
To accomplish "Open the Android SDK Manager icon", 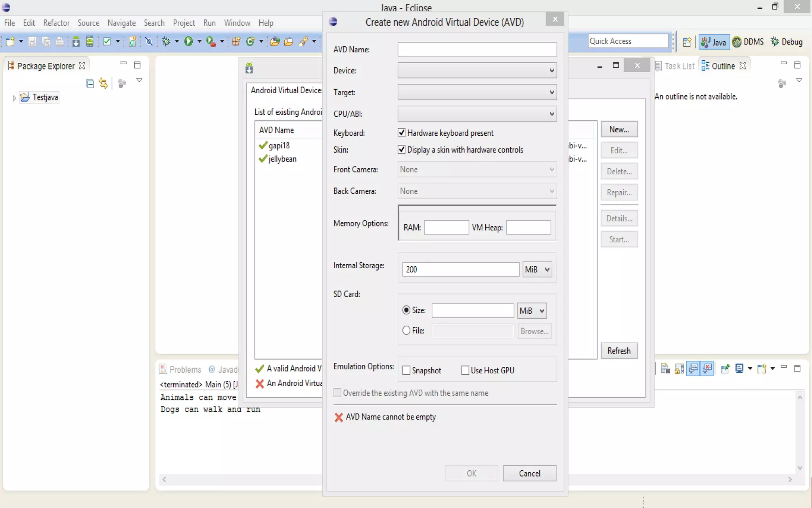I will [x=76, y=41].
